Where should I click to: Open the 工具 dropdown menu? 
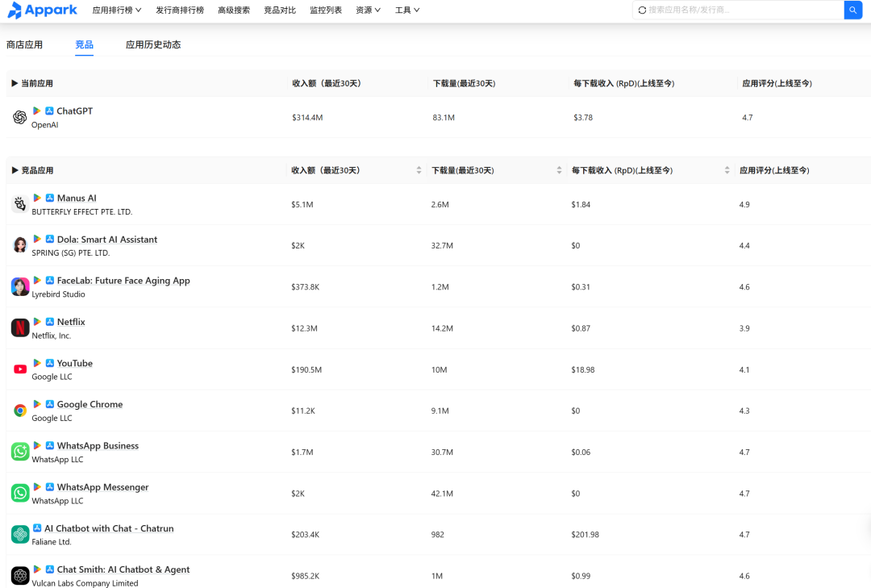point(407,10)
